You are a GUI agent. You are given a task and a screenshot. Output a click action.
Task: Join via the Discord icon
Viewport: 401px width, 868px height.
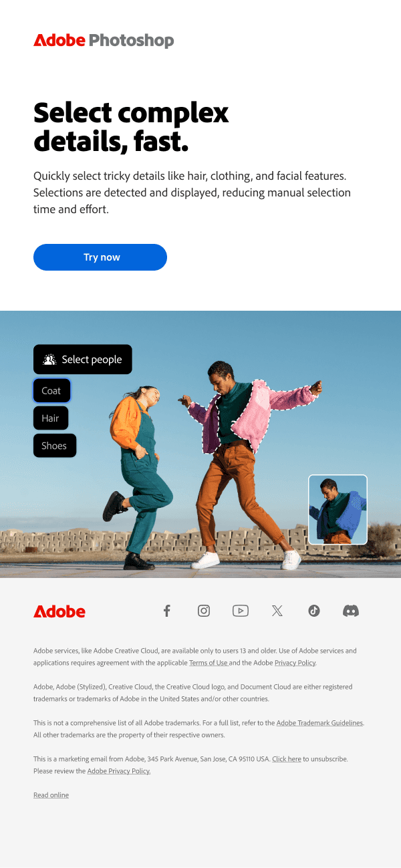click(x=351, y=611)
